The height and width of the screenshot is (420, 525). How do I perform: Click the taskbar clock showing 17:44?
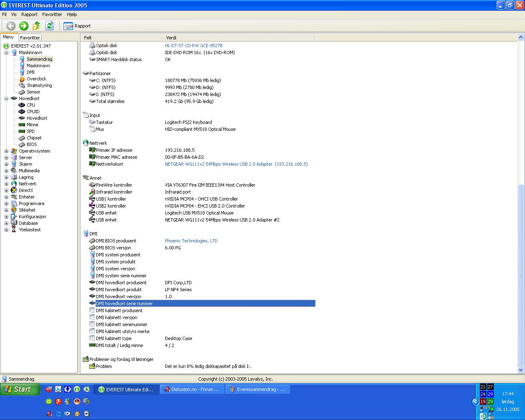click(x=508, y=394)
